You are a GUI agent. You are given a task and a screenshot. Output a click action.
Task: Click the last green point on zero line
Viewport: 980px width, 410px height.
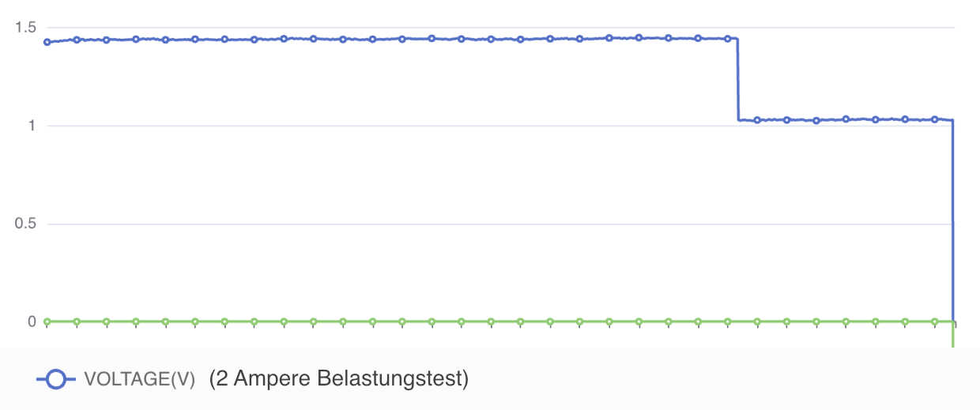tap(935, 322)
